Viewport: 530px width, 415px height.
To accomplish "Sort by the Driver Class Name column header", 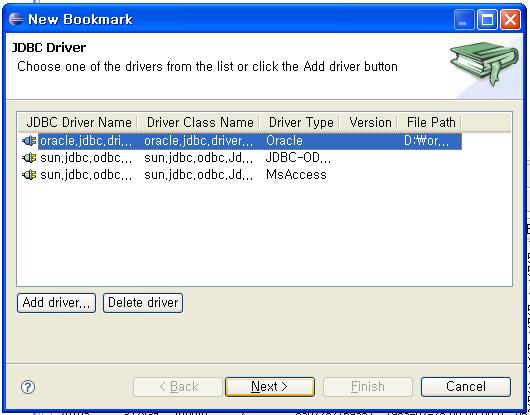I will (200, 122).
